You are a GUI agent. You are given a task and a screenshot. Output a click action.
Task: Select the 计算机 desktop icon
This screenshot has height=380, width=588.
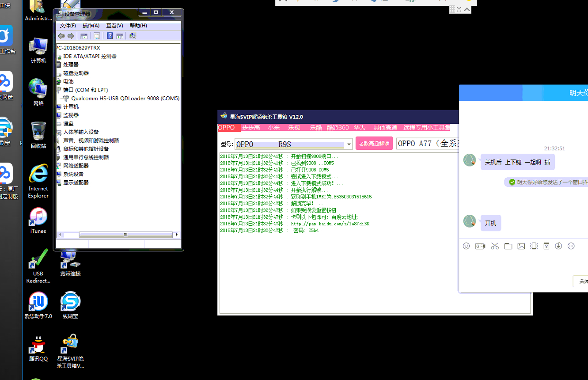click(x=38, y=50)
